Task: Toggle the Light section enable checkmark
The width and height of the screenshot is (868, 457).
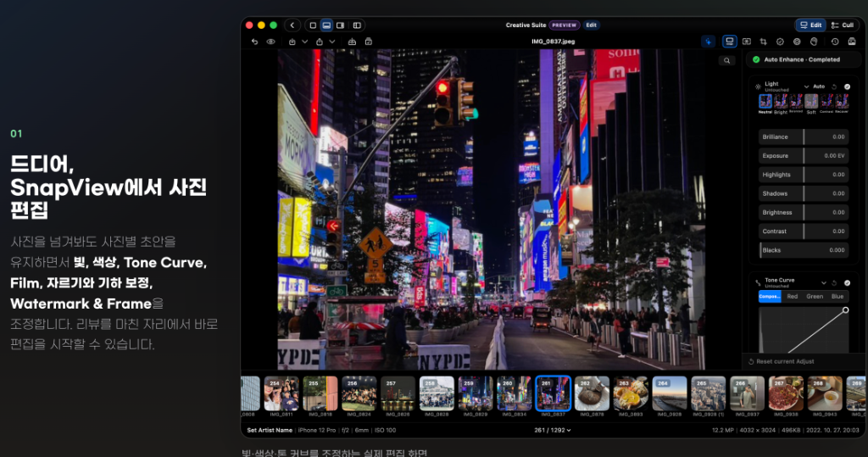Action: coord(847,86)
